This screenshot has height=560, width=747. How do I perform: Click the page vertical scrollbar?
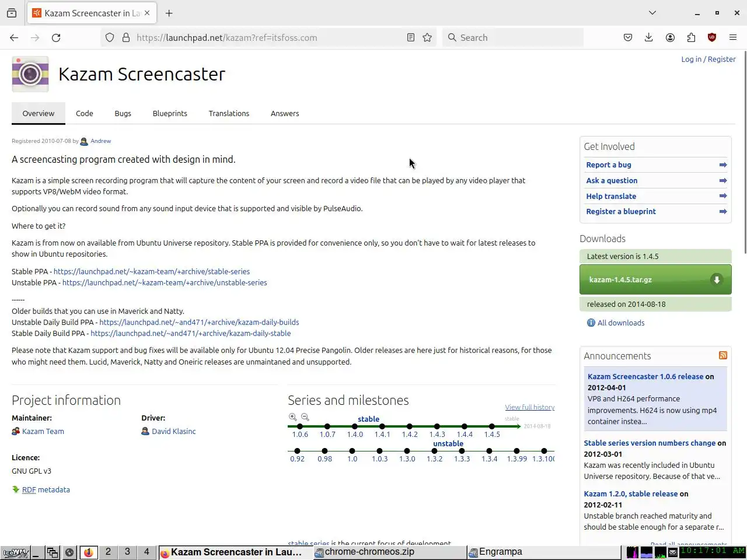pyautogui.click(x=744, y=152)
